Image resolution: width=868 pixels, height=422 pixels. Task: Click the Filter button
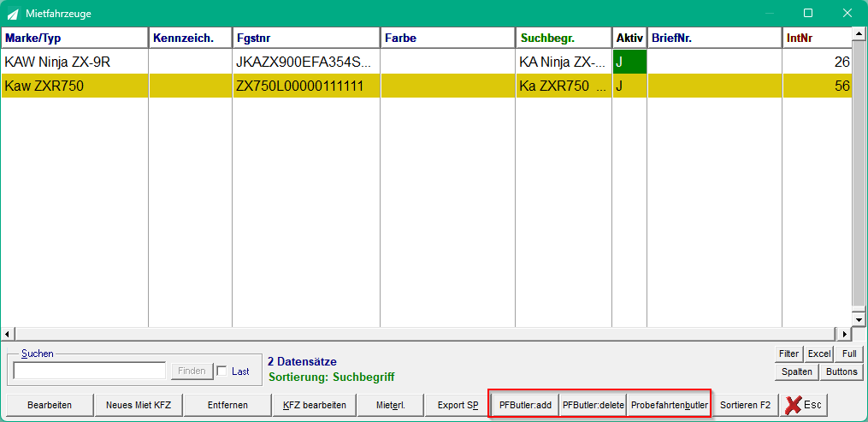[788, 354]
